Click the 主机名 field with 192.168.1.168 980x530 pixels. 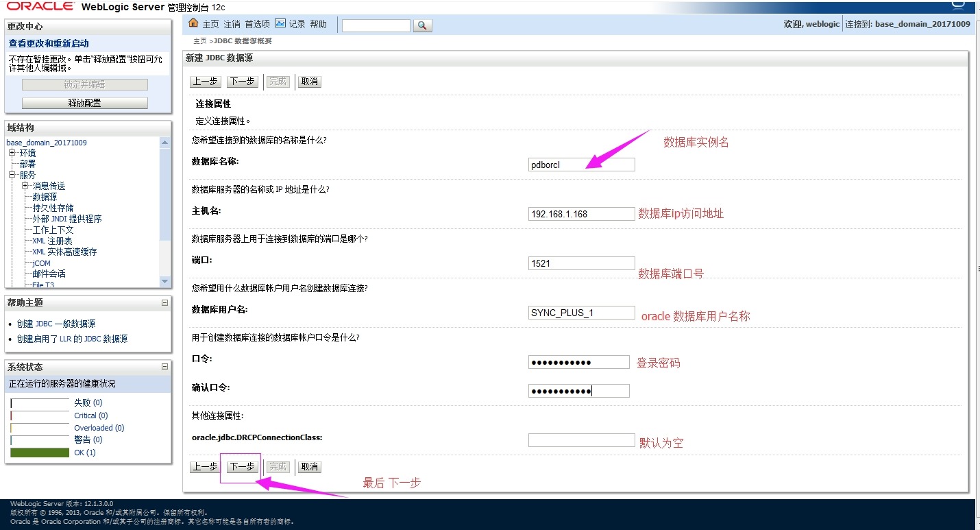pos(582,214)
